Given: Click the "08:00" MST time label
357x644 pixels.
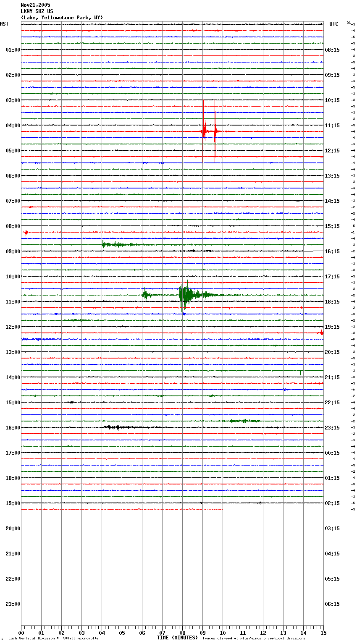Looking at the screenshot, I should pos(13,226).
